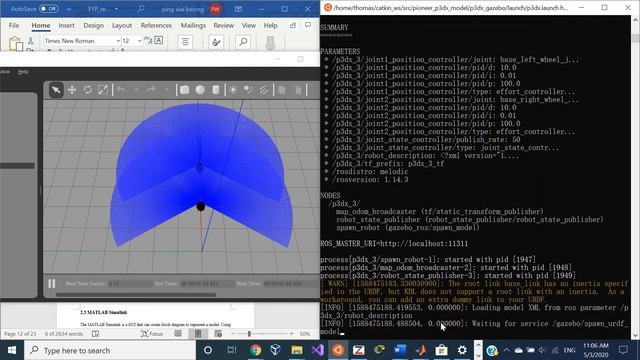Click Gazebo horizontal scrollbar under time bar
This screenshot has height=360, width=640.
pyautogui.click(x=136, y=294)
